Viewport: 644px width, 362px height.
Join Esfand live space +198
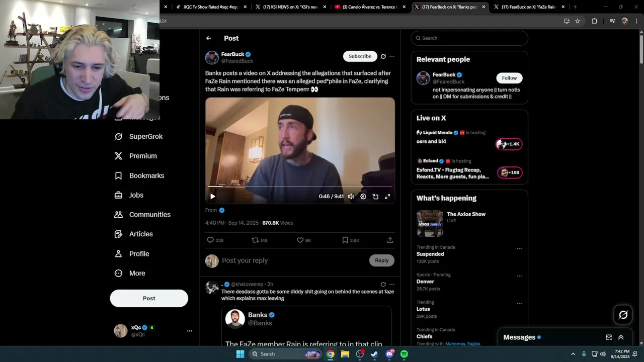click(x=509, y=172)
